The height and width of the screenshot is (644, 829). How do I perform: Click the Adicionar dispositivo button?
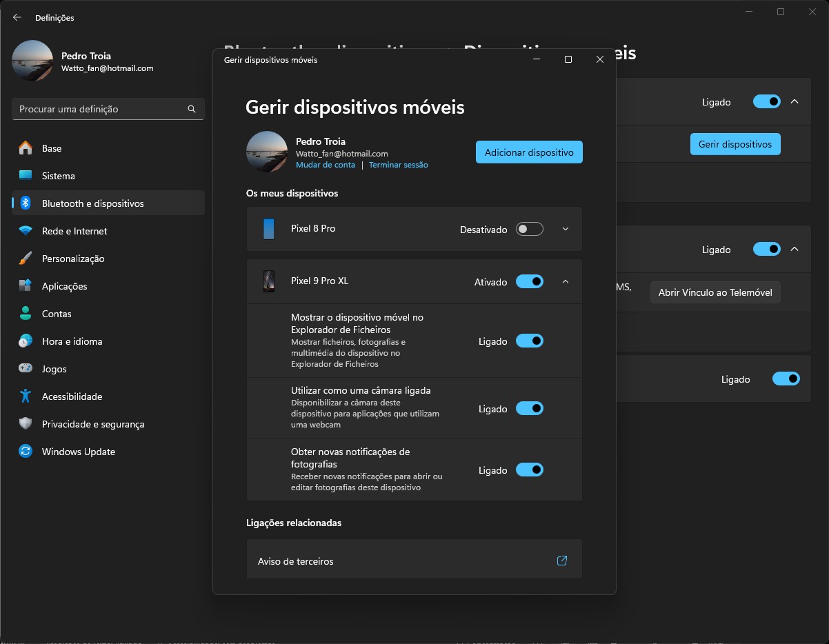coord(529,152)
